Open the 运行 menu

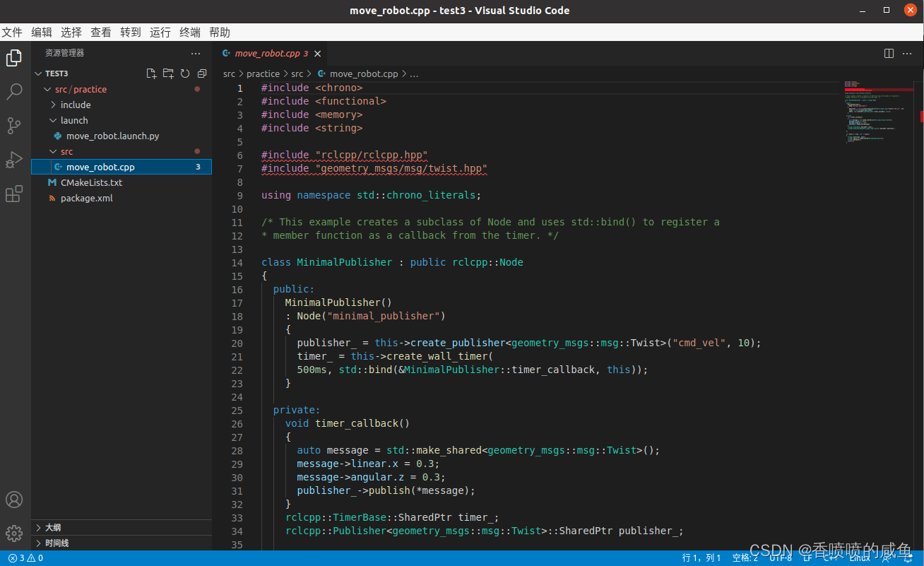[x=160, y=33]
